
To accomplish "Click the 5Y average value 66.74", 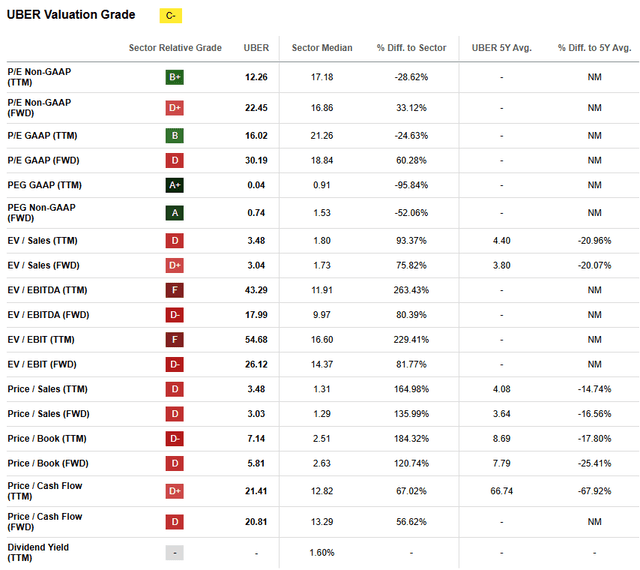I will coord(502,491).
